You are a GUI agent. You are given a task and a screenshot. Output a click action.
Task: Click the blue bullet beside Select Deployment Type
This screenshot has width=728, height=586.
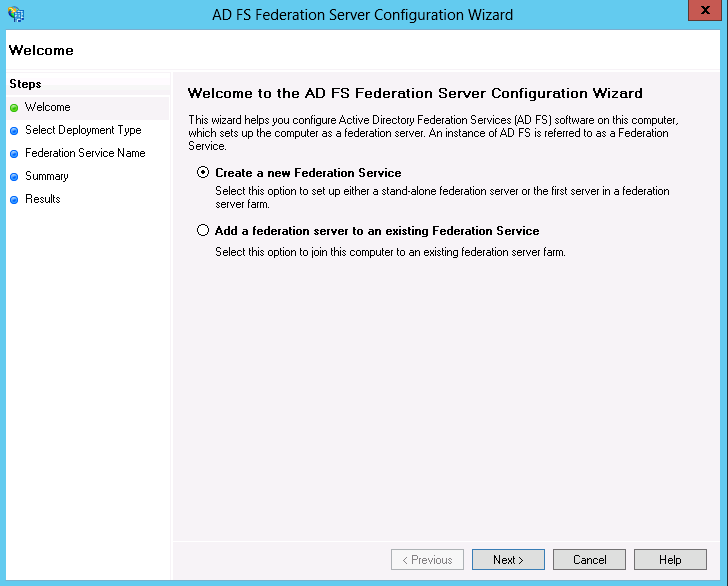(14, 131)
